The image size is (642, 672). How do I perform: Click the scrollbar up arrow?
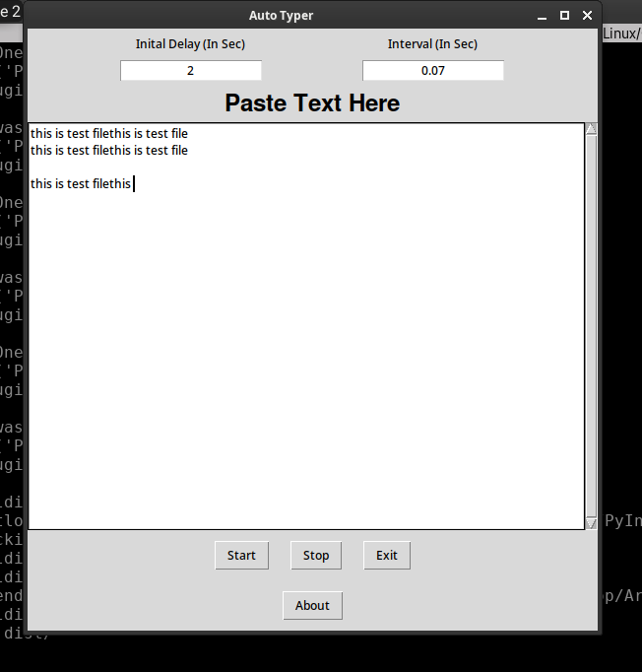coord(591,129)
